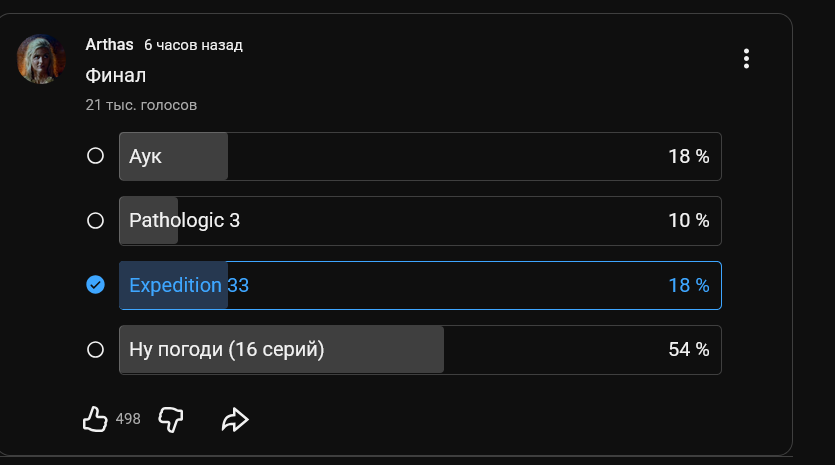
Task: Open the three-dot post options menu
Action: pos(746,59)
